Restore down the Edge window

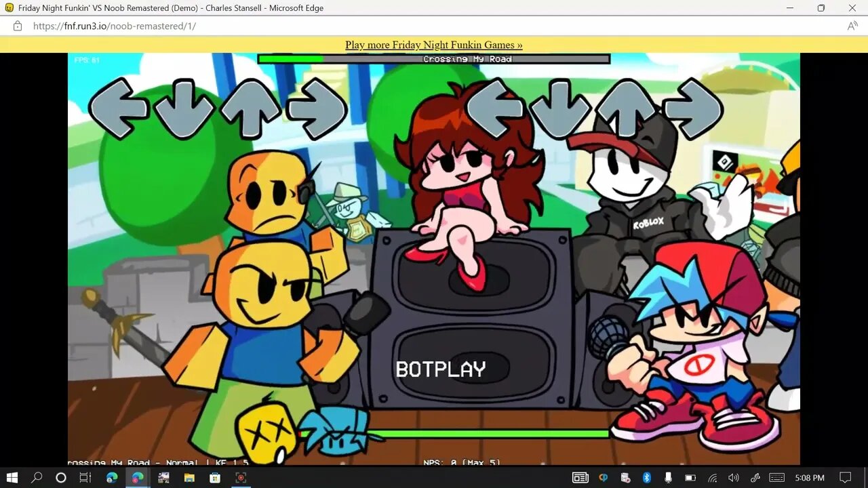click(821, 8)
